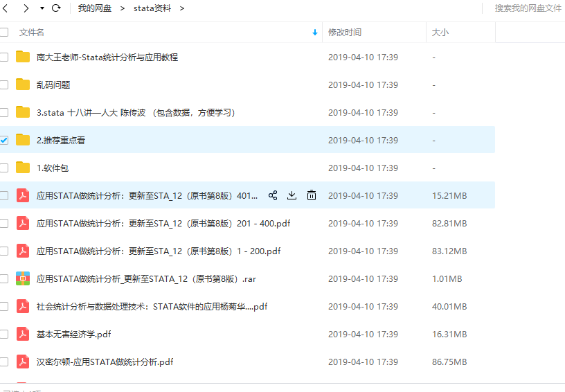Sort by 修改时间 column
The height and width of the screenshot is (392, 565).
tap(345, 32)
